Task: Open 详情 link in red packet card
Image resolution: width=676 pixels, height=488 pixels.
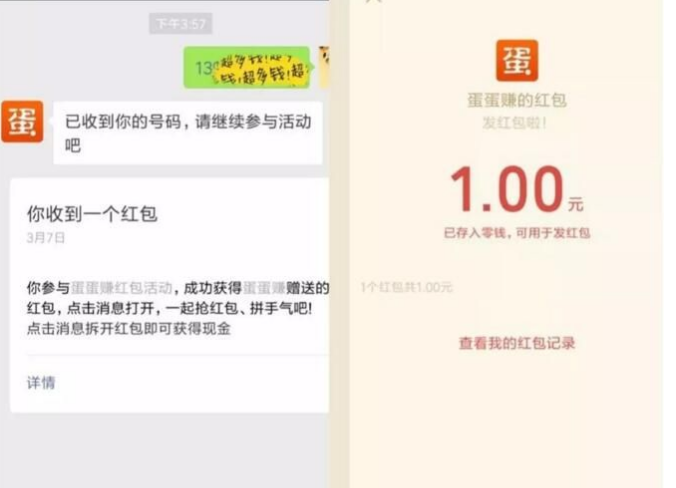Action: point(41,382)
